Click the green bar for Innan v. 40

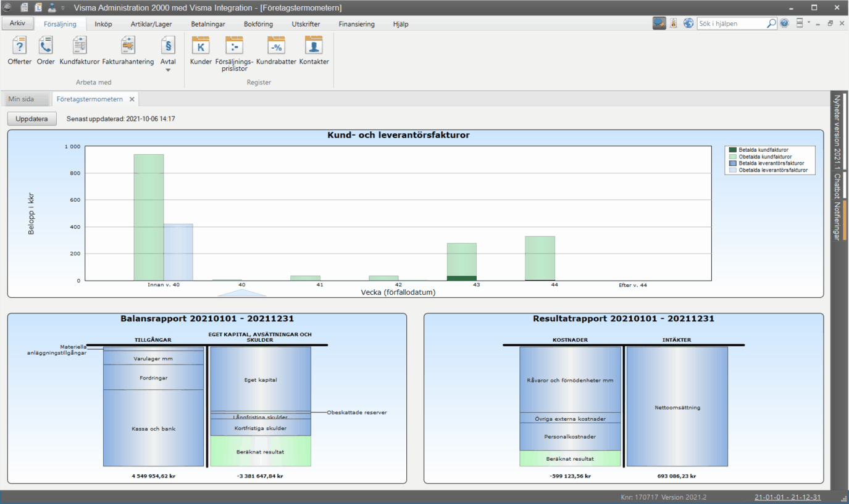149,217
